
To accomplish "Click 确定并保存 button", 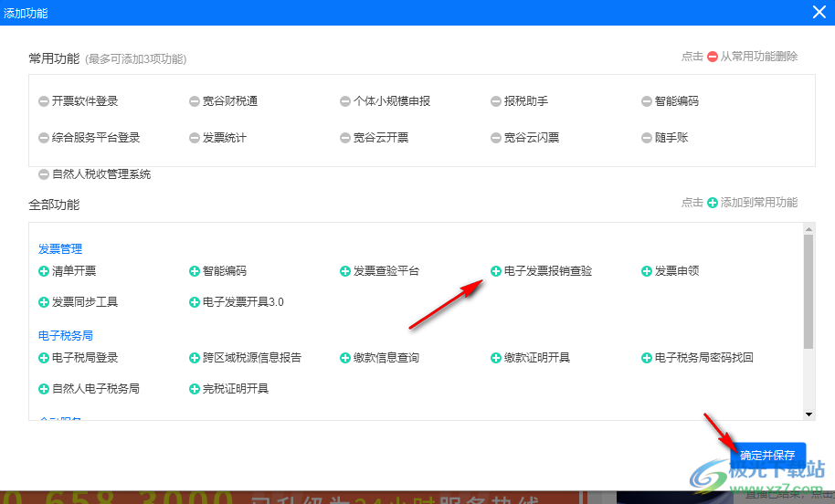I will coord(767,455).
